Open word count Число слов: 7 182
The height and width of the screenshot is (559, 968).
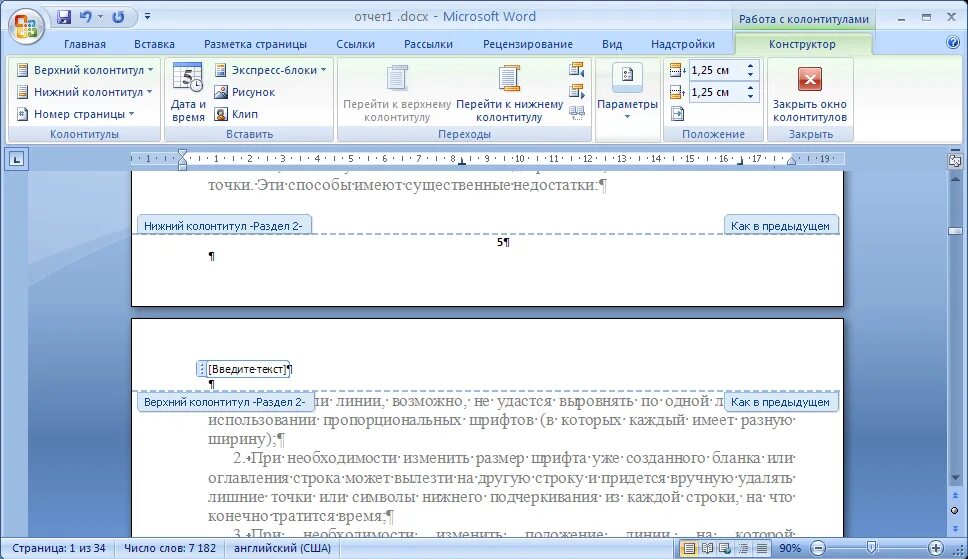pyautogui.click(x=170, y=548)
